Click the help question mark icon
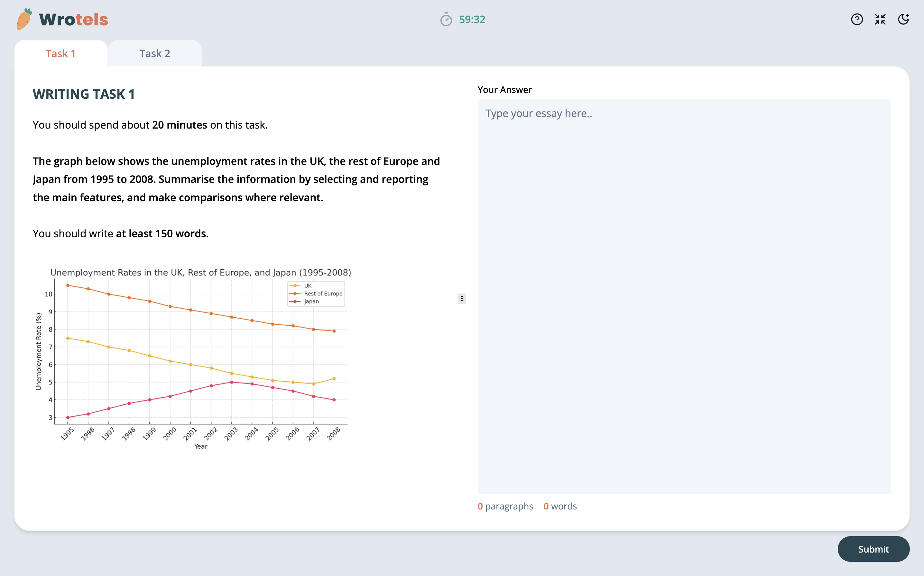Viewport: 924px width, 576px height. coord(856,19)
